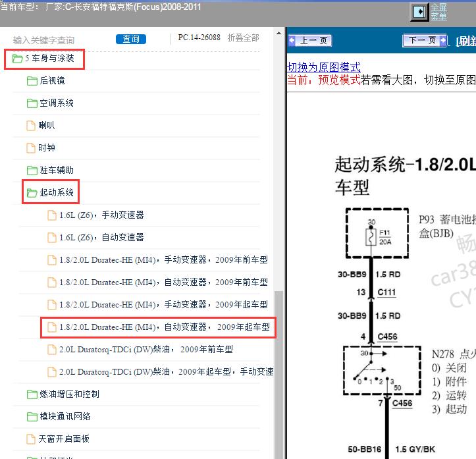Switch to original image mode link
The width and height of the screenshot is (476, 459).
click(324, 67)
